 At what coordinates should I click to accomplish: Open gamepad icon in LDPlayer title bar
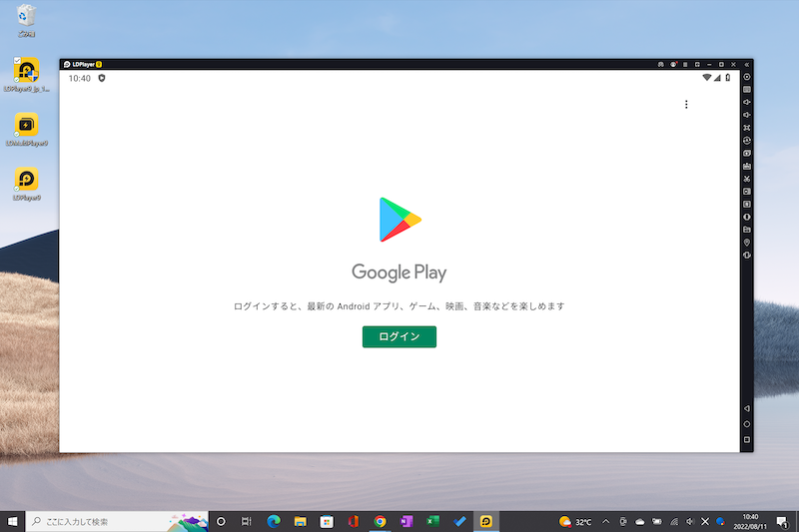point(660,64)
